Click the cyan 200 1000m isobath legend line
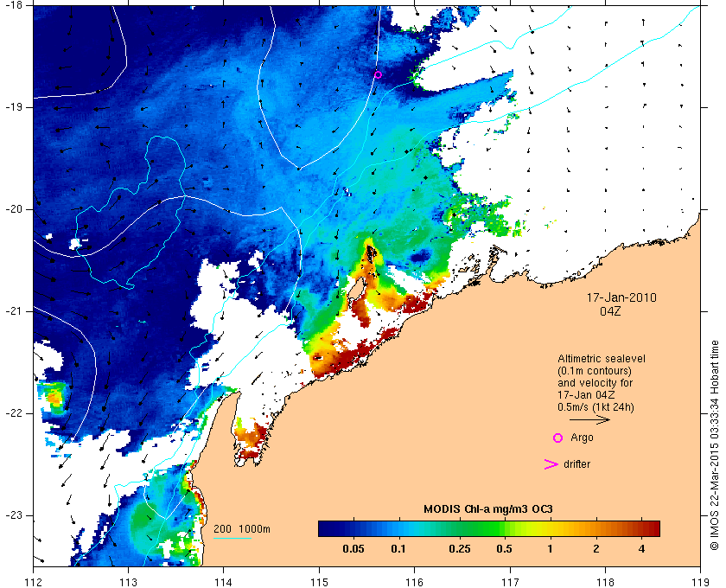This screenshot has height=588, width=726. coord(232,539)
